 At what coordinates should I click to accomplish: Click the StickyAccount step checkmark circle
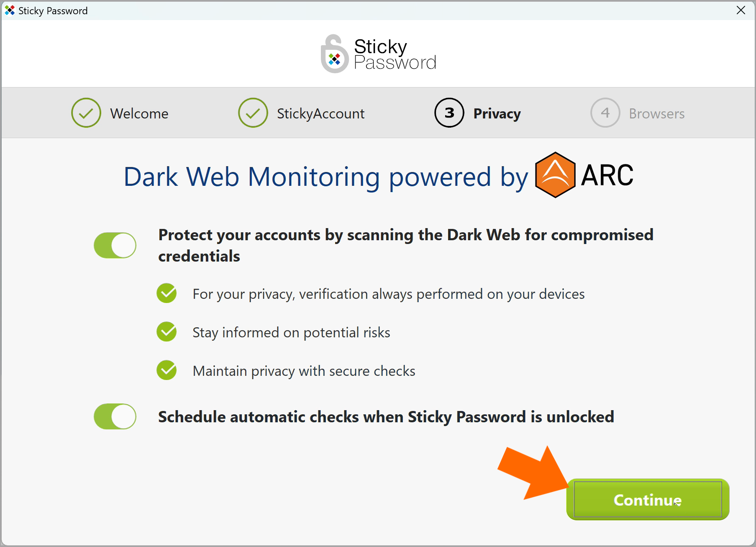pyautogui.click(x=253, y=113)
